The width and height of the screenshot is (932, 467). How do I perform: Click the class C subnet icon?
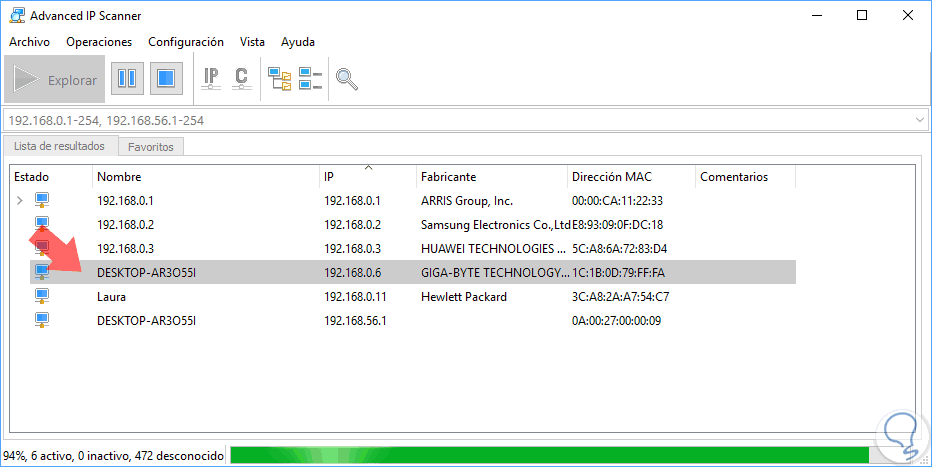point(241,79)
